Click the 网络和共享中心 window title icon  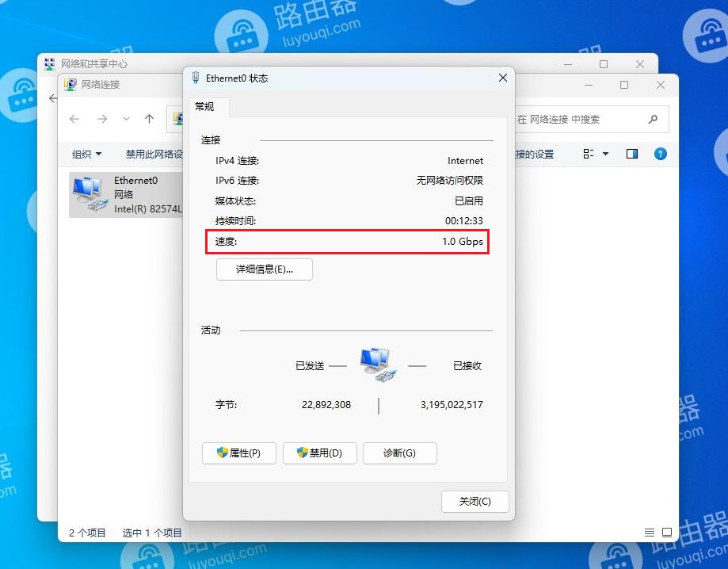coord(49,63)
